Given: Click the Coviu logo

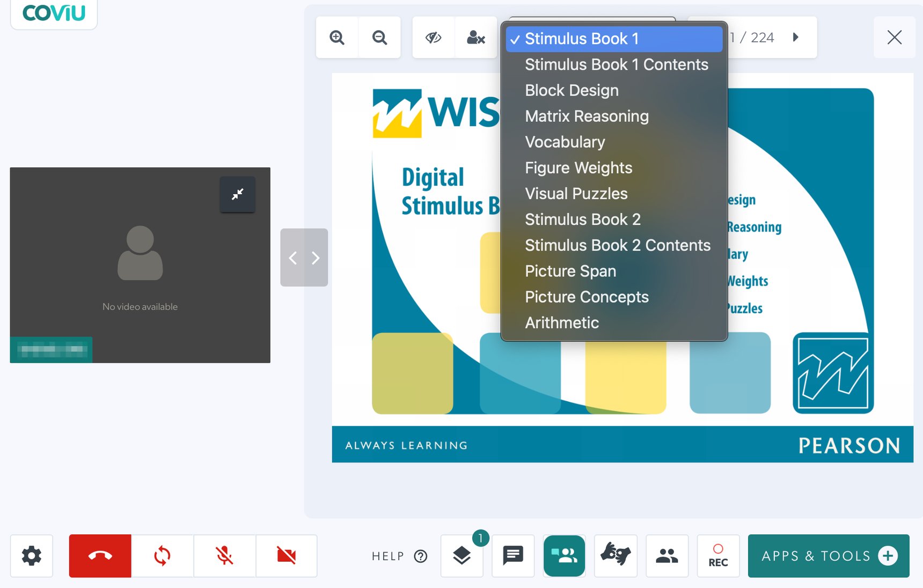Looking at the screenshot, I should pos(54,12).
